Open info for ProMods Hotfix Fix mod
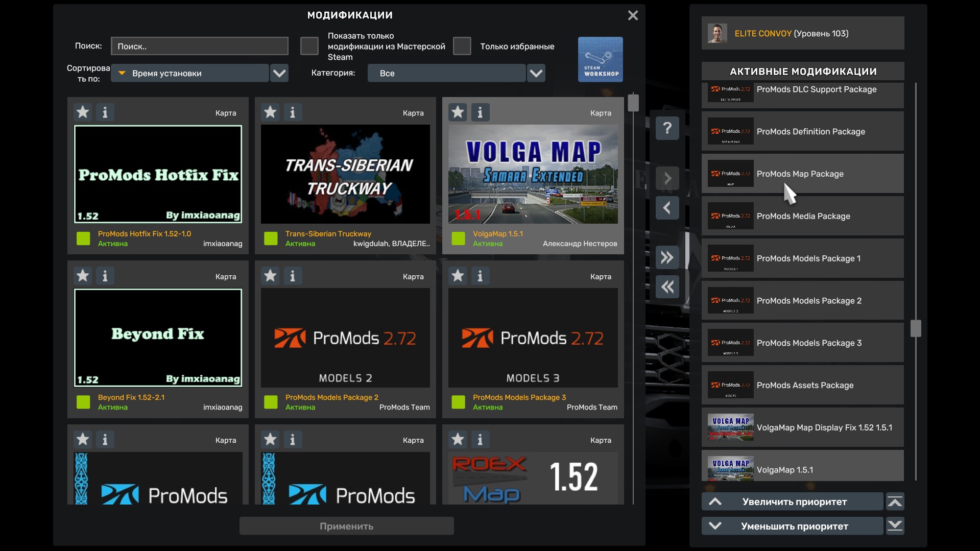 point(105,112)
